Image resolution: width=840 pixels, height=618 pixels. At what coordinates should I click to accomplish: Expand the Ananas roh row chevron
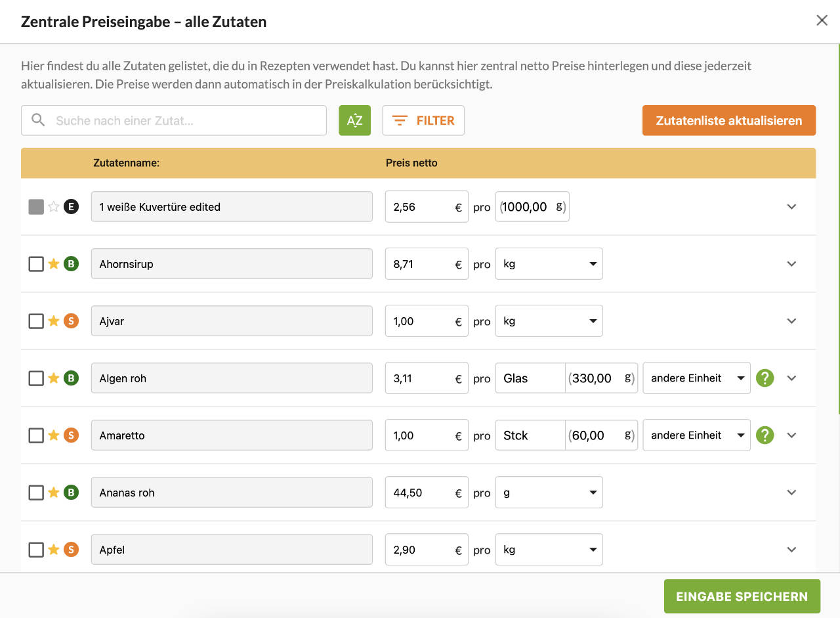(791, 493)
